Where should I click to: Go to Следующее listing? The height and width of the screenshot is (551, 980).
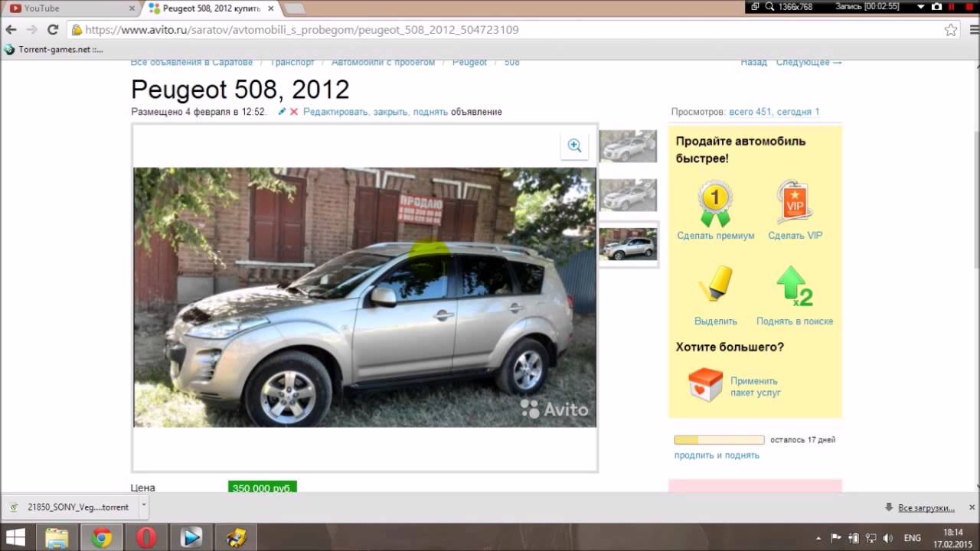(x=809, y=62)
